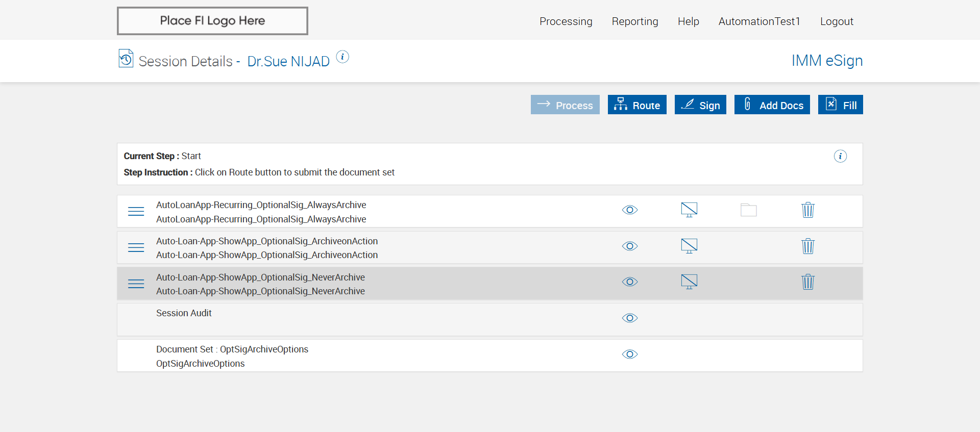Click the session history icon beside Session Details
The height and width of the screenshot is (432, 980).
pos(126,59)
